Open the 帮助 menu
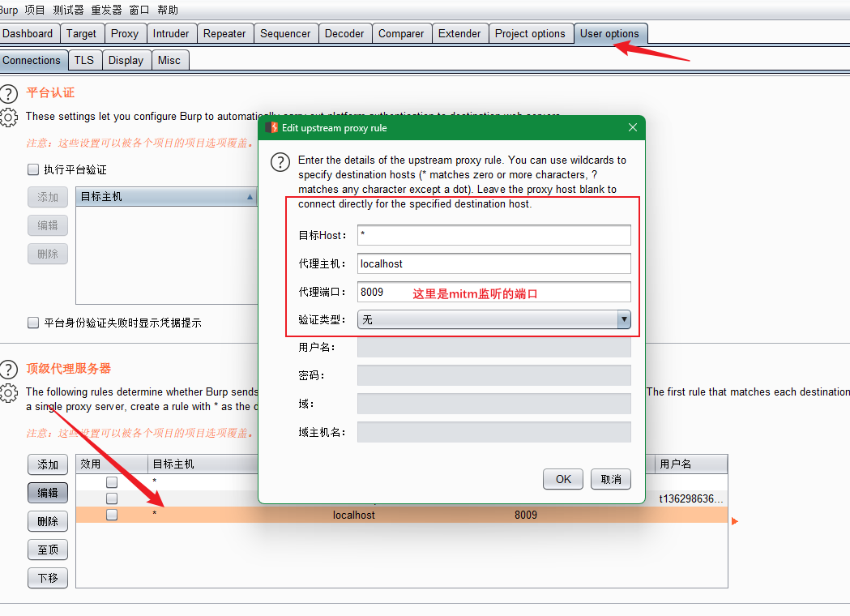The width and height of the screenshot is (850, 616). click(x=168, y=10)
